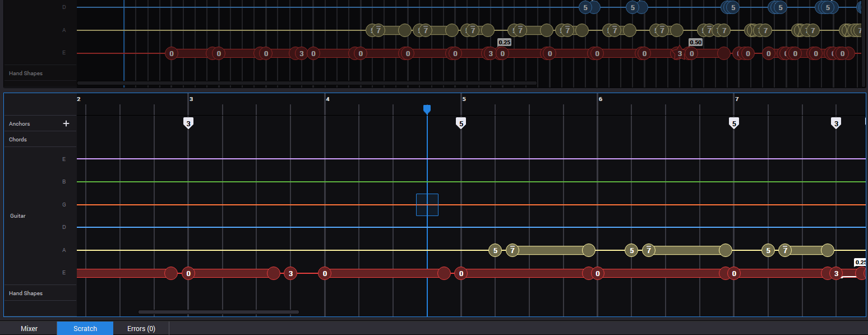
Task: Open the Scratch tab
Action: click(x=85, y=328)
